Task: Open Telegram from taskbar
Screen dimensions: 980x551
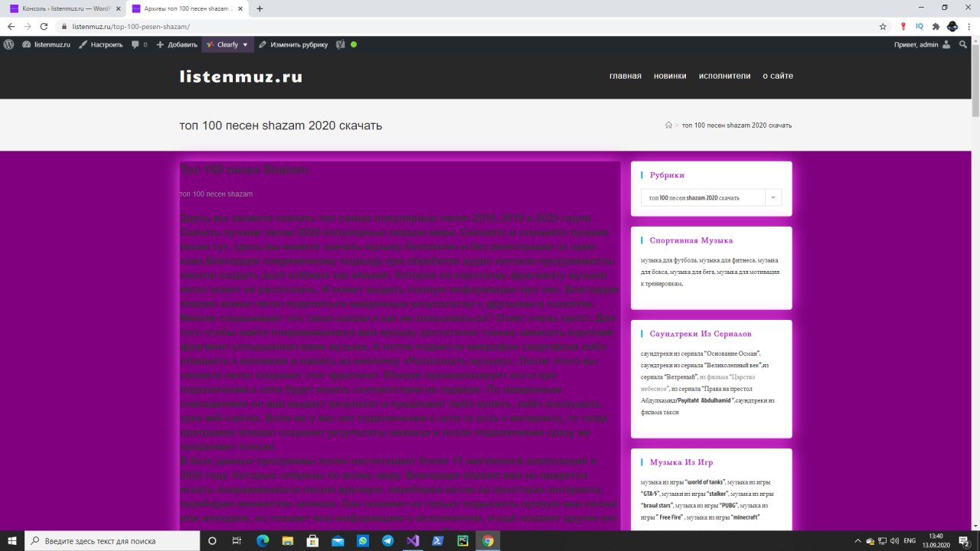Action: pyautogui.click(x=387, y=540)
